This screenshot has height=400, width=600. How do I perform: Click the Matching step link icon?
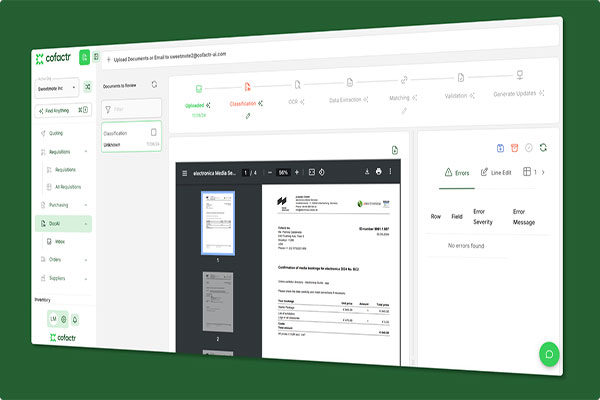404,80
